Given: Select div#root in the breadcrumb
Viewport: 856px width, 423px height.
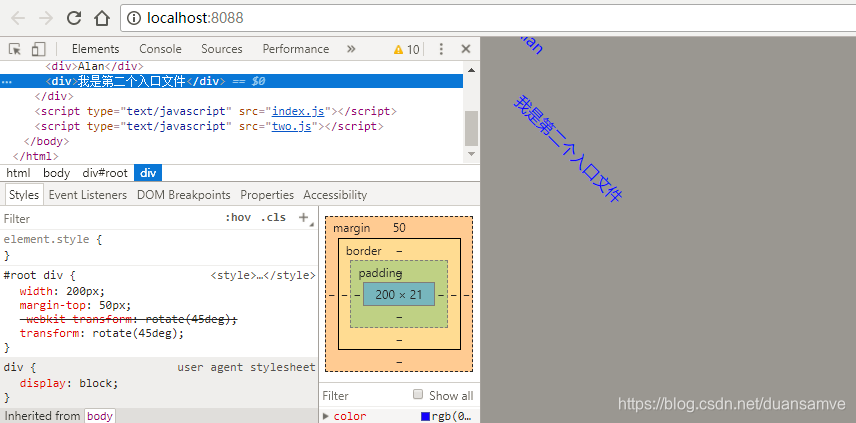Looking at the screenshot, I should click(105, 173).
